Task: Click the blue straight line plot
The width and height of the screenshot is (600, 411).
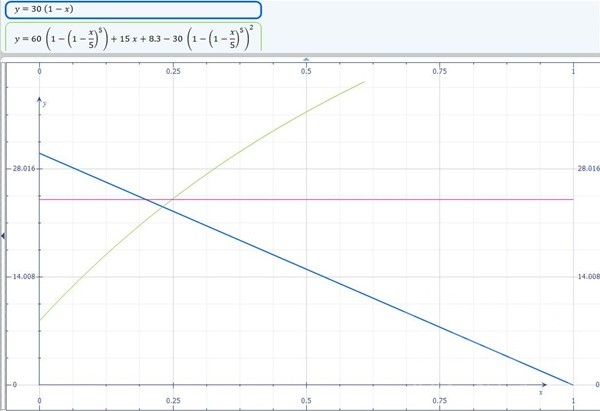Action: pos(306,269)
